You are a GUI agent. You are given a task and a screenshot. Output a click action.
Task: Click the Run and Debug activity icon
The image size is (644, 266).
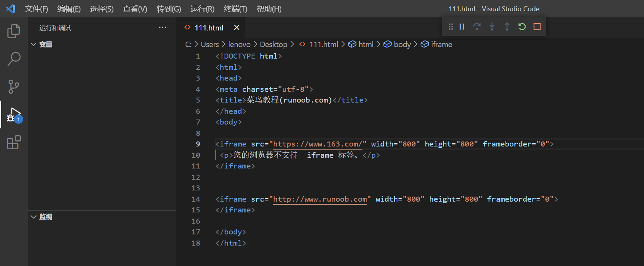(x=14, y=114)
